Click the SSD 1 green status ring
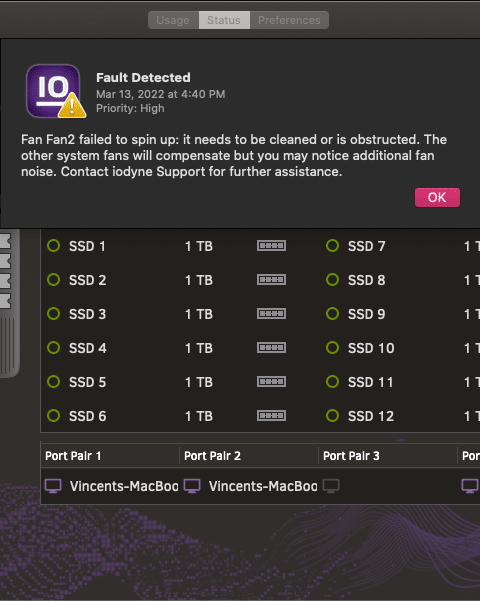The image size is (480, 601). tap(53, 246)
